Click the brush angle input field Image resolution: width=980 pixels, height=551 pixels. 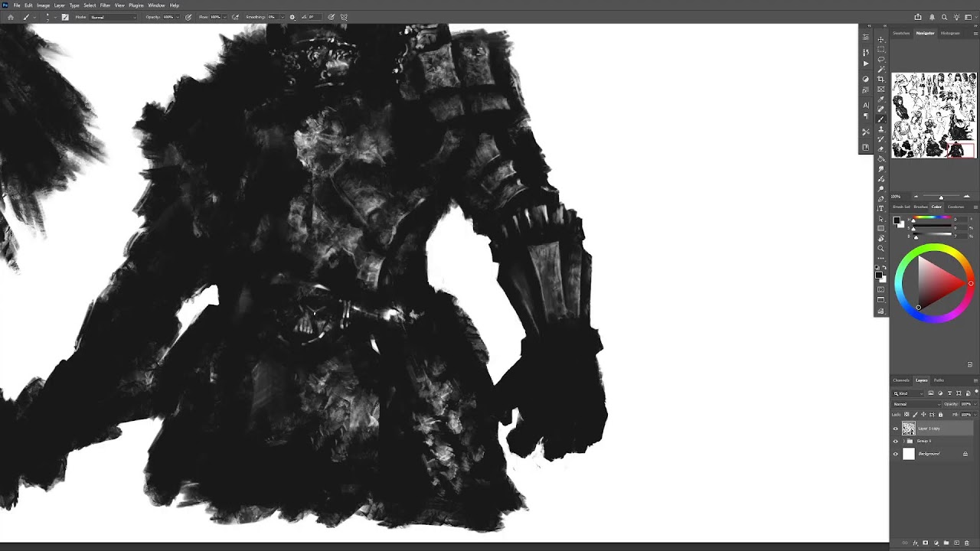[315, 17]
